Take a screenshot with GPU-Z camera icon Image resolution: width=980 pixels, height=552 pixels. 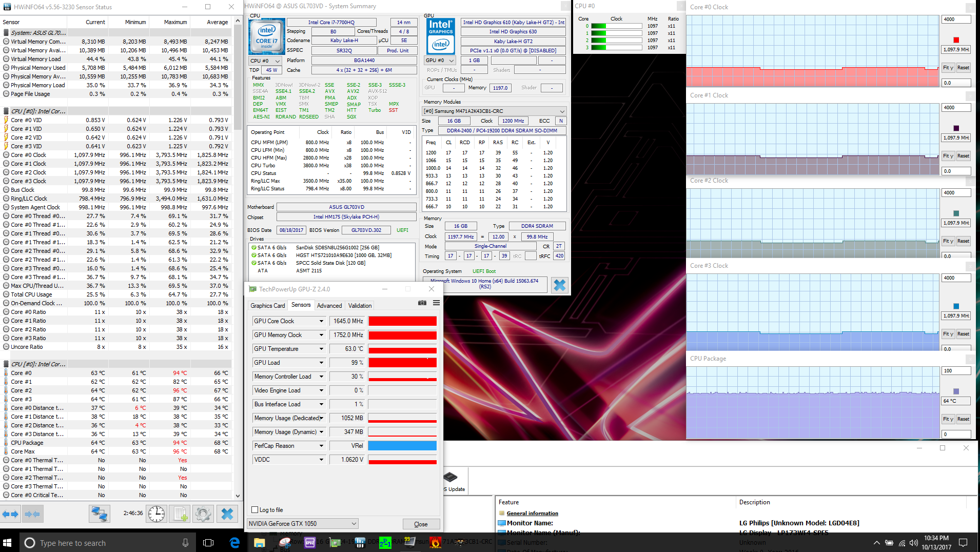(x=422, y=303)
